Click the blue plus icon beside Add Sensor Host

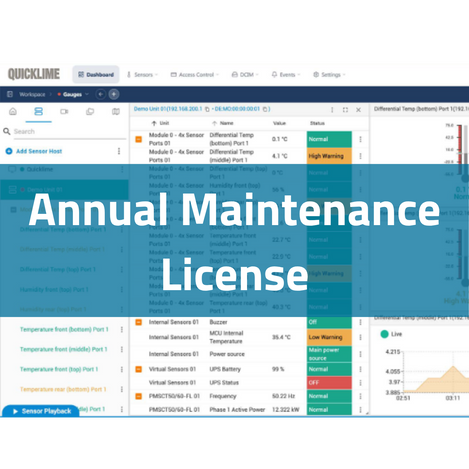coord(9,151)
